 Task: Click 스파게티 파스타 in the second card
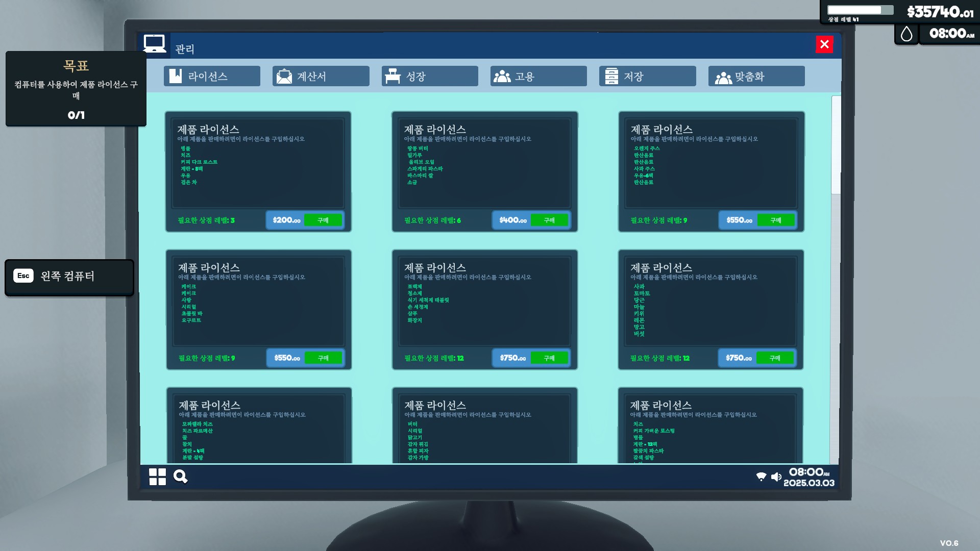tap(425, 169)
